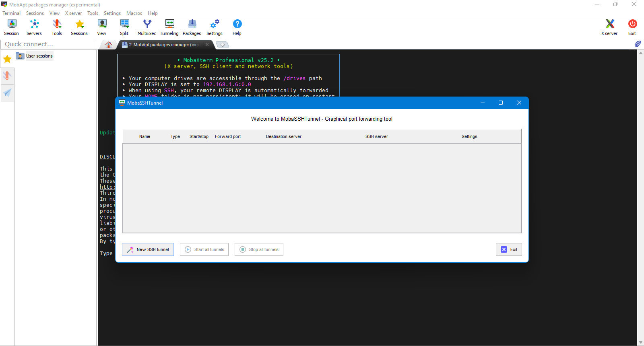644x346 pixels.
Task: Click the Split toolbar icon
Action: click(x=124, y=27)
